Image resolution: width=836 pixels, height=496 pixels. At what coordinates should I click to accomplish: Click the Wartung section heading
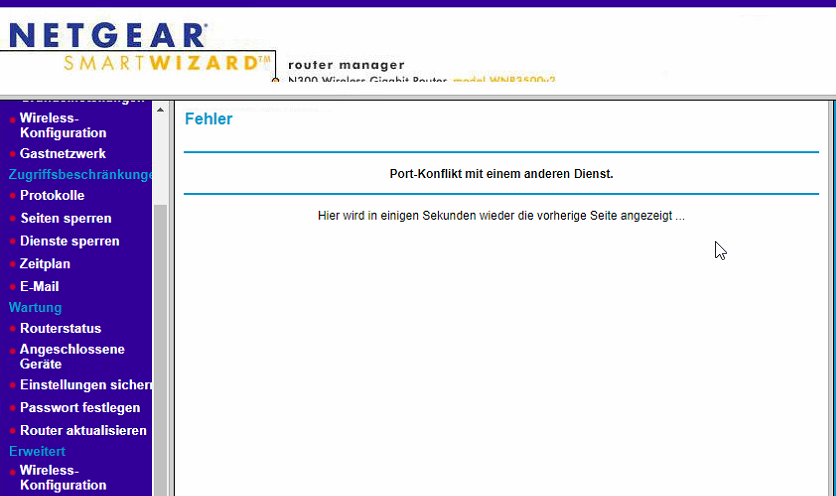tap(35, 308)
